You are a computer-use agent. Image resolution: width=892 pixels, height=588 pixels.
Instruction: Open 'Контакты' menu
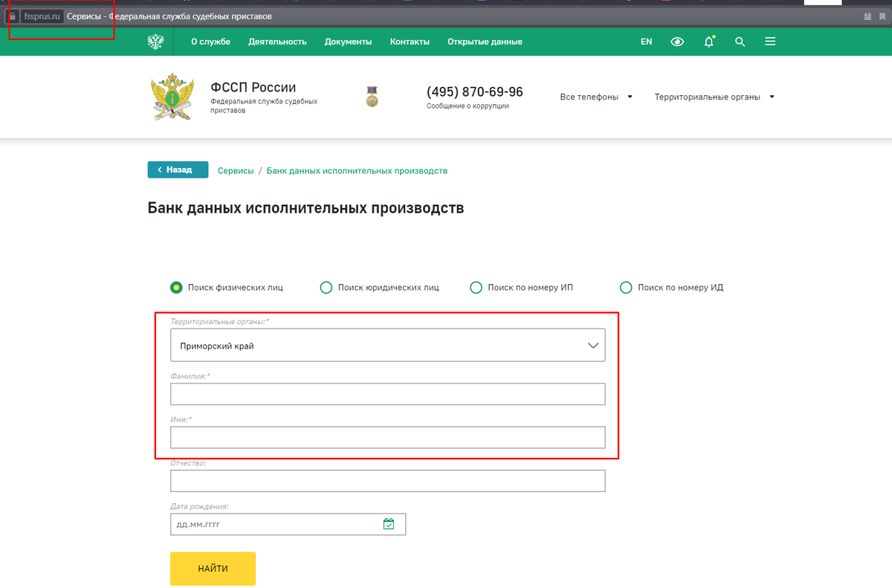(410, 42)
